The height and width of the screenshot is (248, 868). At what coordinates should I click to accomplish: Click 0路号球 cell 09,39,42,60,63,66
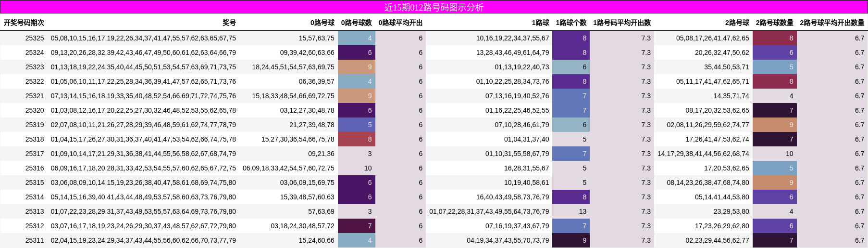pyautogui.click(x=307, y=52)
